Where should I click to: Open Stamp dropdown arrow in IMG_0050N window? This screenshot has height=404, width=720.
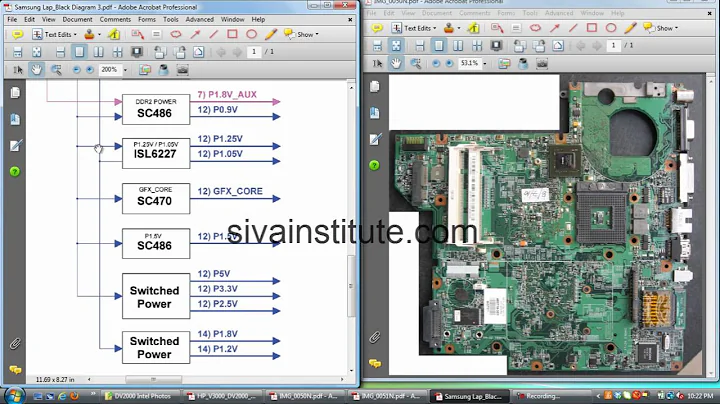[x=459, y=28]
